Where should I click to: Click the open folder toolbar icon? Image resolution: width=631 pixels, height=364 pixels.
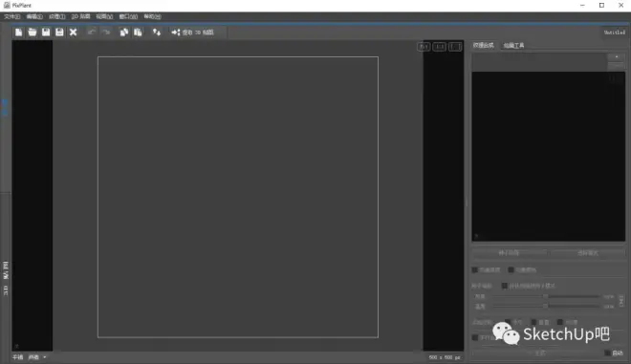[x=33, y=32]
